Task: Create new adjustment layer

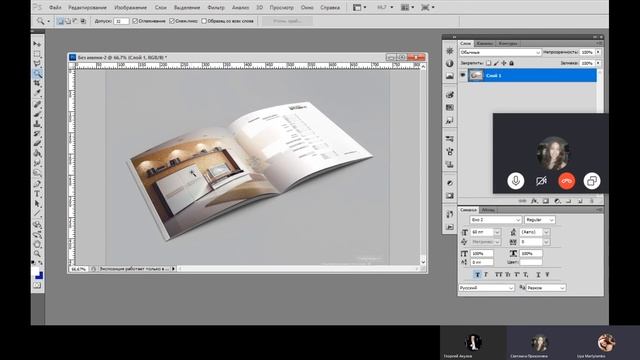Action: point(558,201)
